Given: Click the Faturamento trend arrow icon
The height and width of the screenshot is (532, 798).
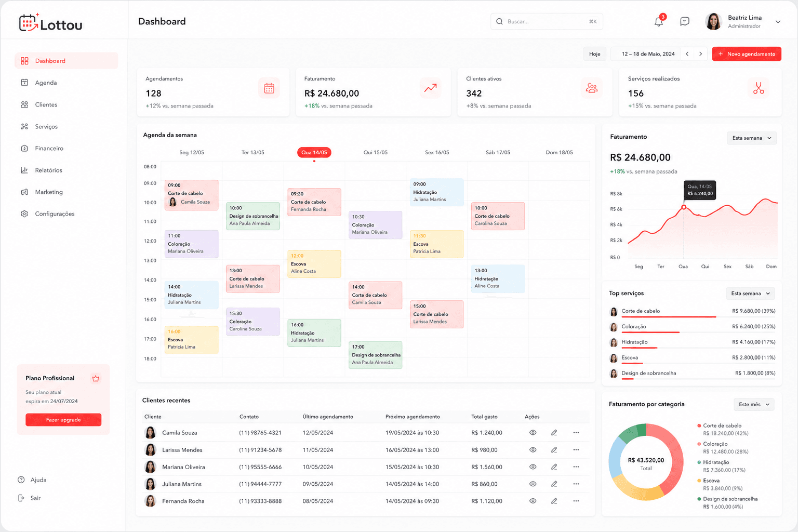Looking at the screenshot, I should (431, 88).
